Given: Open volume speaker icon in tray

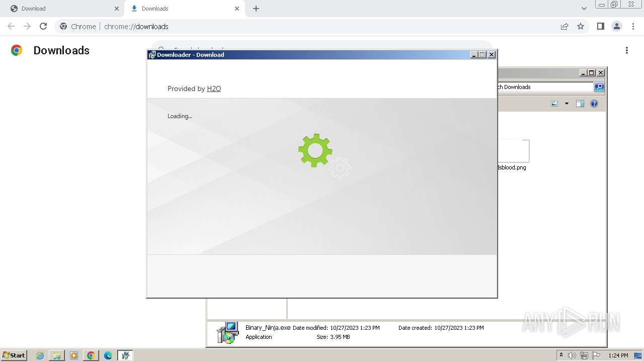Looking at the screenshot, I should [x=572, y=355].
